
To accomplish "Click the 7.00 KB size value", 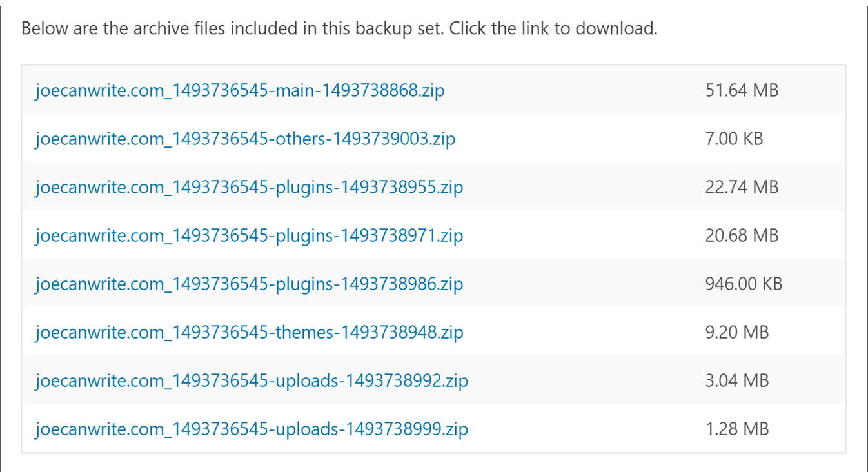I will point(734,139).
